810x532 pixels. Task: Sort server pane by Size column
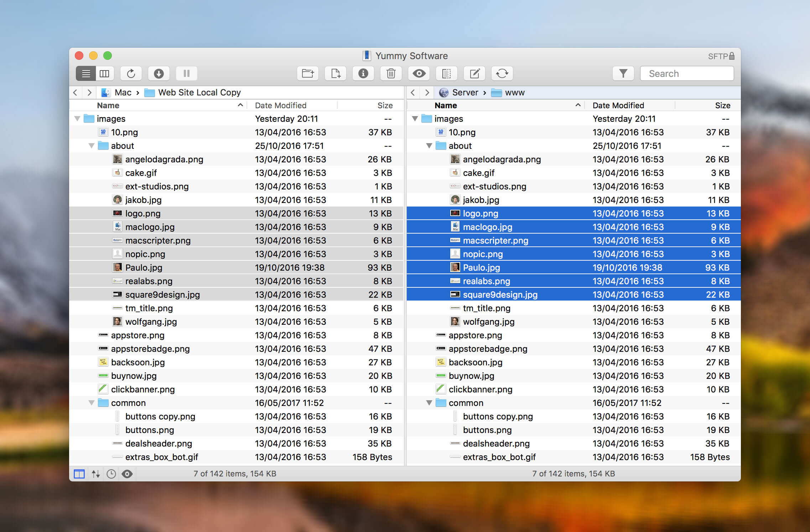coord(722,105)
